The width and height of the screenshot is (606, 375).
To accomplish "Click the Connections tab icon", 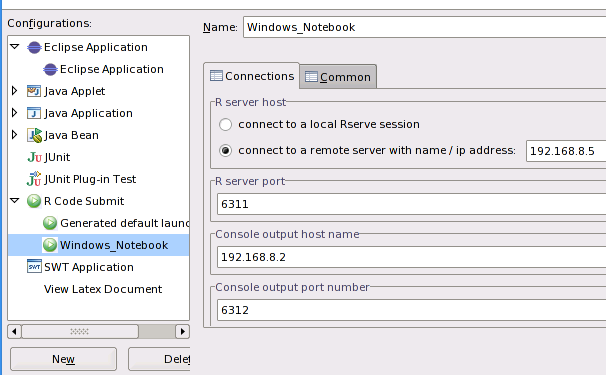I will (x=216, y=76).
